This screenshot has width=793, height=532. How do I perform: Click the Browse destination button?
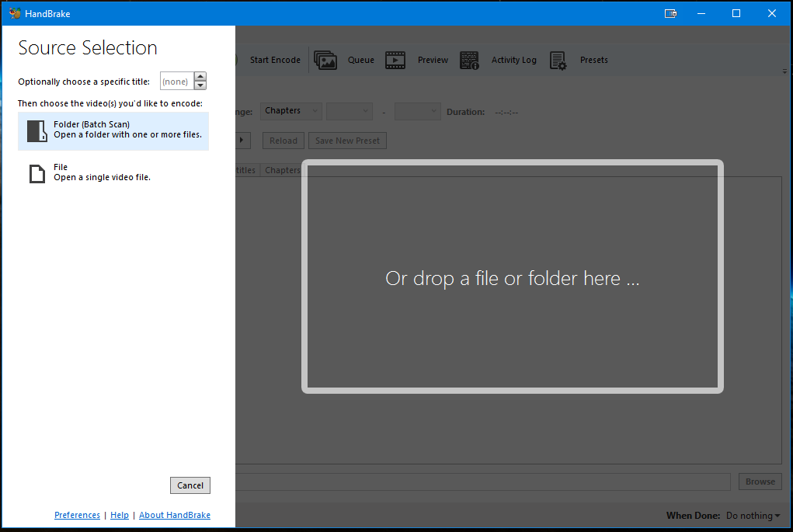pyautogui.click(x=760, y=482)
